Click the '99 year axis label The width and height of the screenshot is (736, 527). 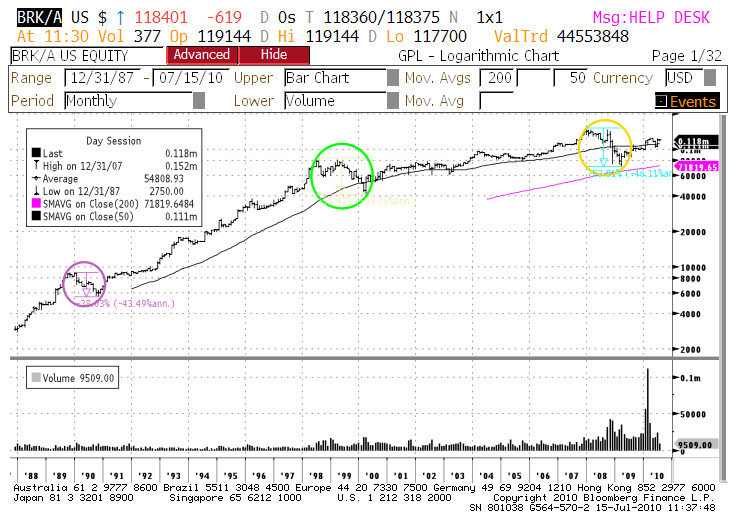coord(344,475)
